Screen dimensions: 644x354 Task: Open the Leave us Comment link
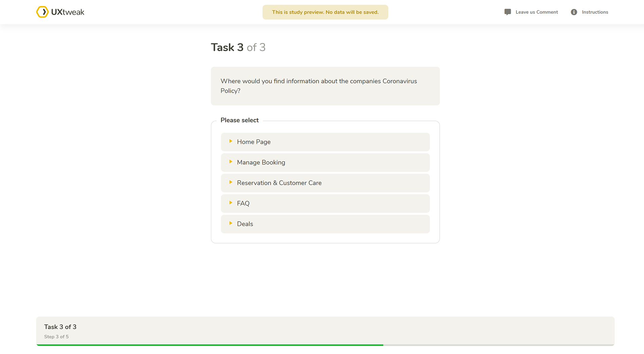pos(537,12)
